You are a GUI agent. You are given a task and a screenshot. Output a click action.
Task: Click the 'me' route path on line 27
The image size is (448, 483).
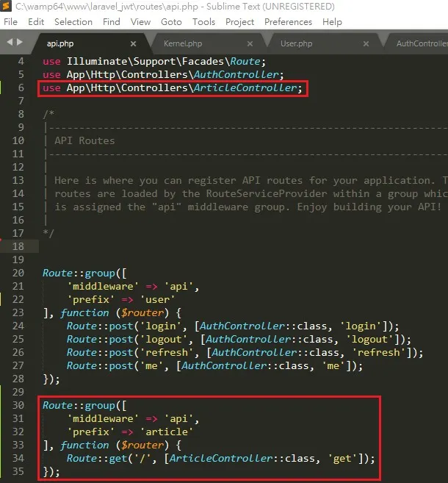click(151, 365)
